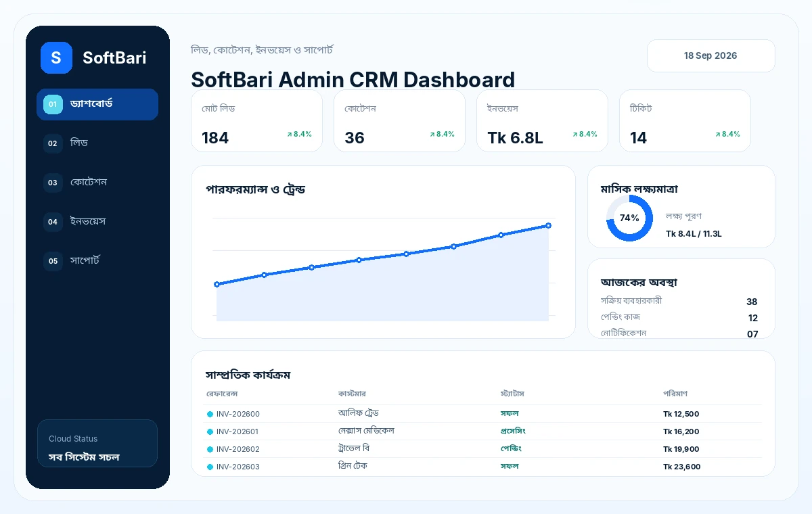Viewport: 812px width, 514px height.
Task: Open the টিকিট 14 stat card
Action: [685, 120]
